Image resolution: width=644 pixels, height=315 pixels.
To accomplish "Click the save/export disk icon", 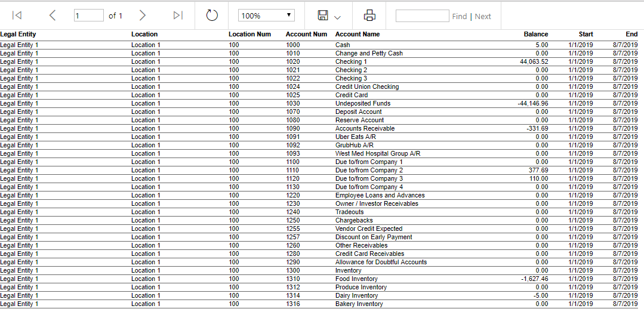I will pyautogui.click(x=323, y=16).
